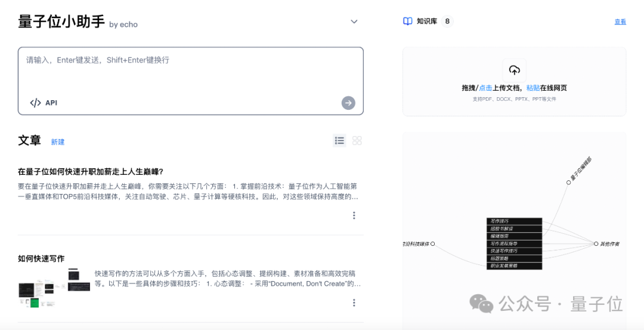Select the 招股书解读 graph node
644x330 pixels.
(514, 229)
